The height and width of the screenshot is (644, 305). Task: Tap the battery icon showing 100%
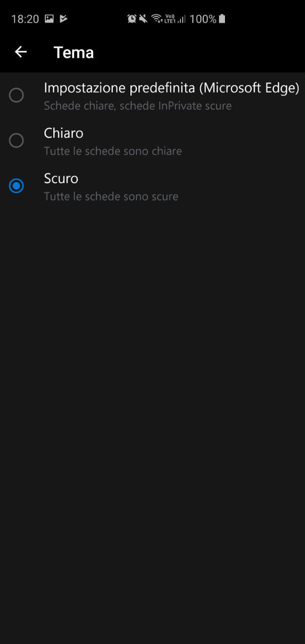coord(222,19)
